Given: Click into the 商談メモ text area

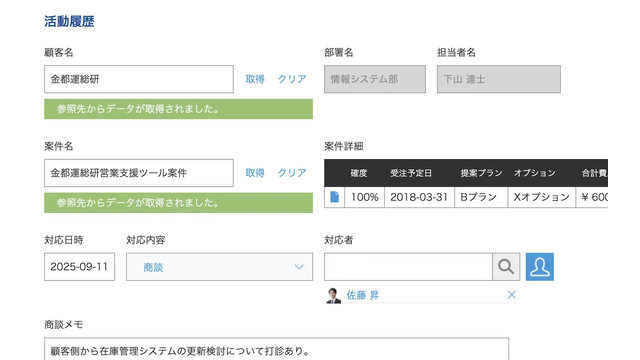Looking at the screenshot, I should (276, 349).
